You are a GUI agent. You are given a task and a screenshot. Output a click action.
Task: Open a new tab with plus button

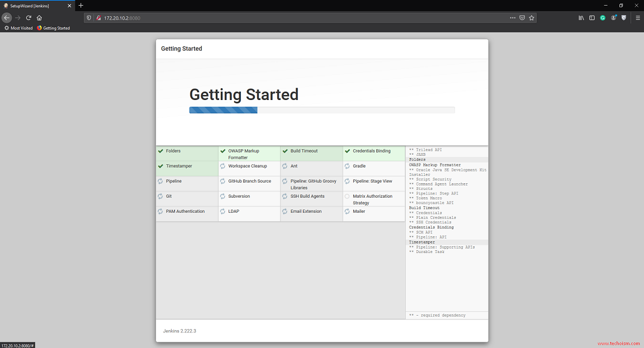81,6
